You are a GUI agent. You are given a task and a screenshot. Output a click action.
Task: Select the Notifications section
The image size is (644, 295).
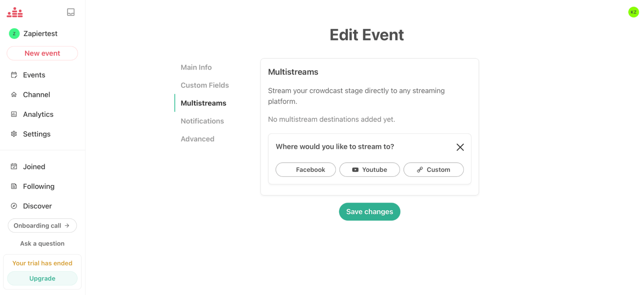[202, 121]
